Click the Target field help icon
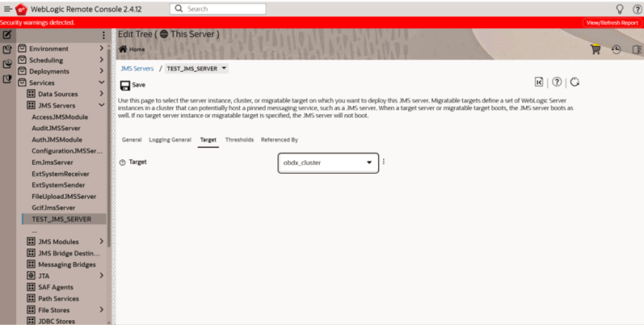 click(122, 162)
